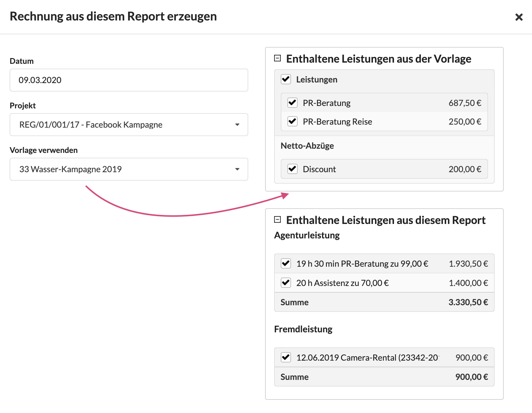
Task: Deselect the PR-Beratung Reise checkbox
Action: (x=292, y=121)
